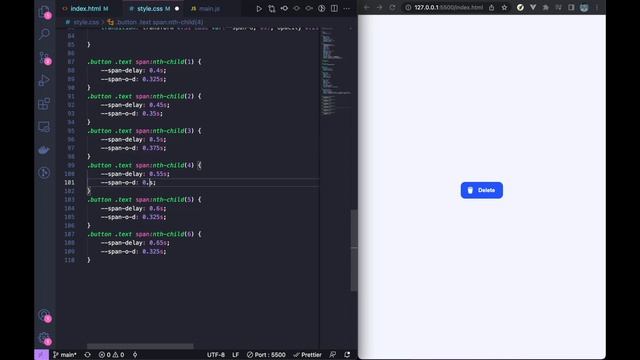The width and height of the screenshot is (640, 360).
Task: Click the synchronize changes icon in status bar
Action: (87, 355)
